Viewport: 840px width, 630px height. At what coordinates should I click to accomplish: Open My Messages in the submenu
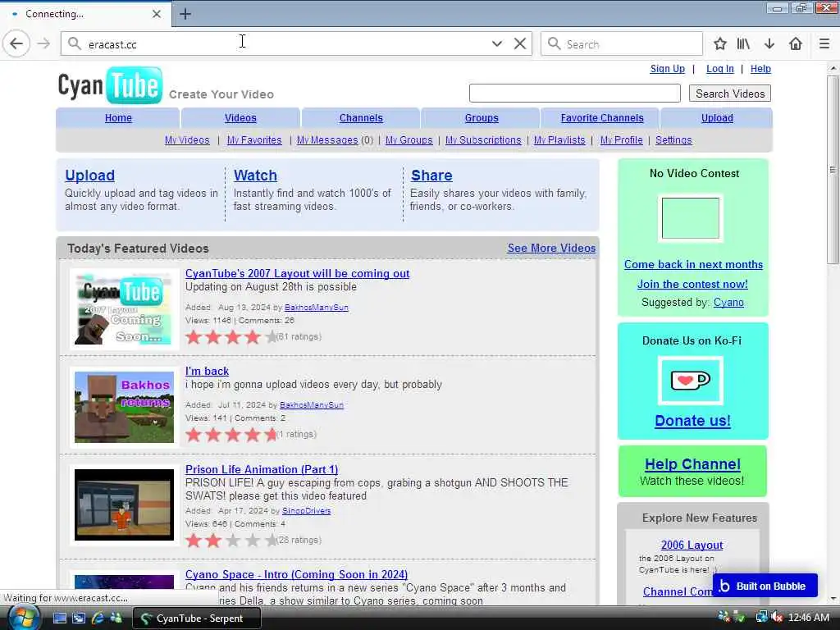pos(327,139)
